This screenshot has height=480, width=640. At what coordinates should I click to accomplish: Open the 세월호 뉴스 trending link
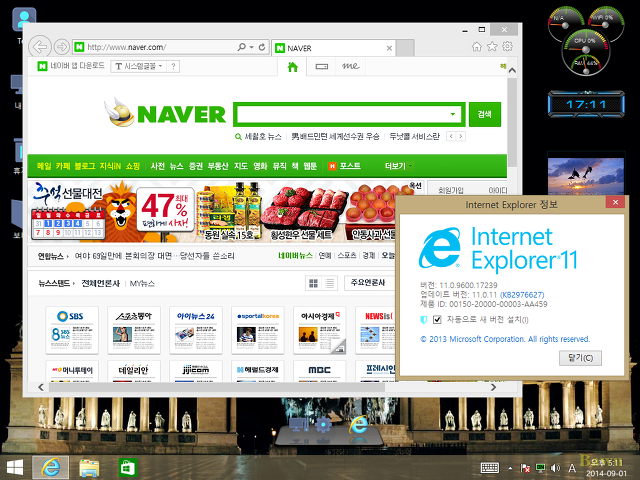(x=262, y=136)
